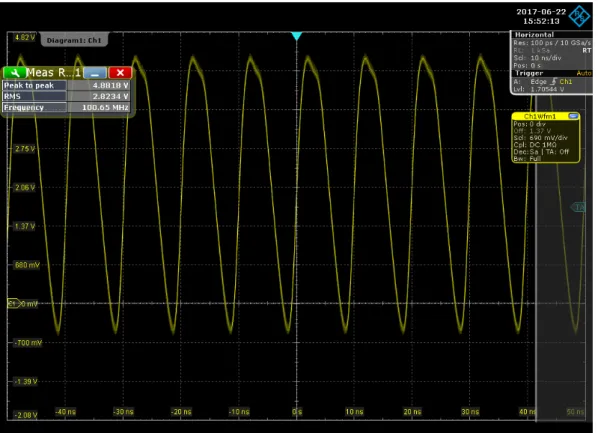Click the Cpl: DC 1MΩ coupling entry
Screen dimensions: 598x433
(535, 145)
